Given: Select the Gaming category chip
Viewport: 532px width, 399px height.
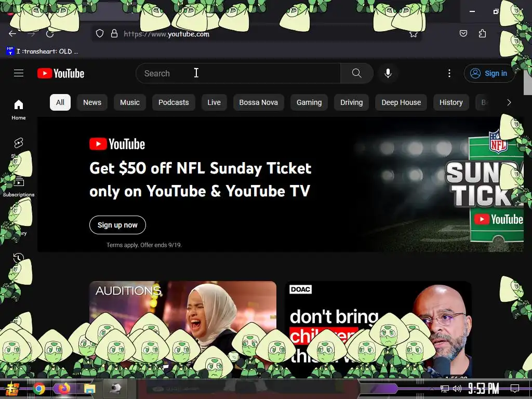Looking at the screenshot, I should point(309,102).
